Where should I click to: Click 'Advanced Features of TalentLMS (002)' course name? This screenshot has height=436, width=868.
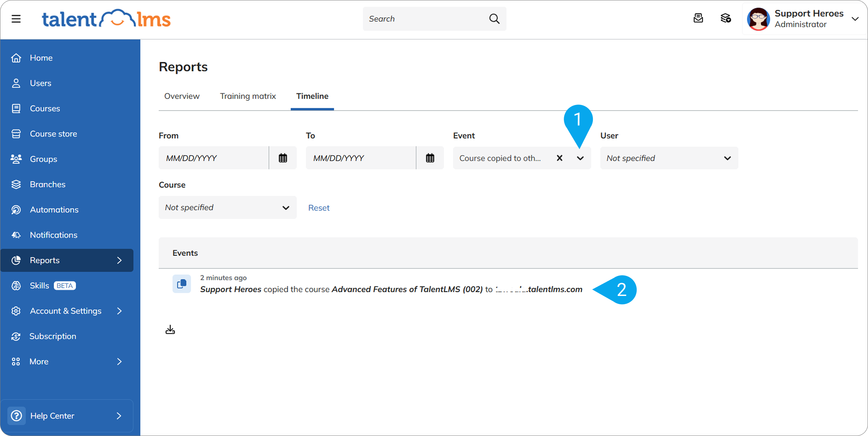(x=407, y=289)
